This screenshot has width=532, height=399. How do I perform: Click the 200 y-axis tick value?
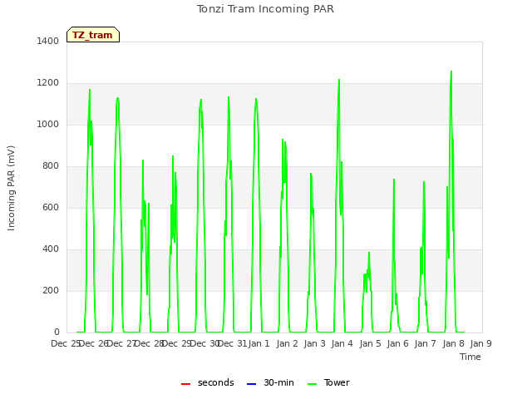(51, 290)
